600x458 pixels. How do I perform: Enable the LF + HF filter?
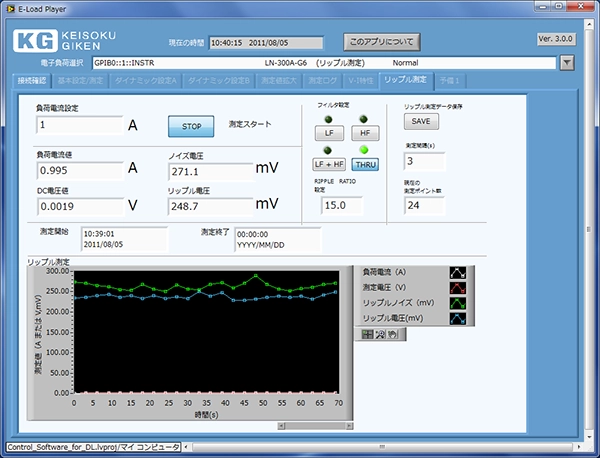tap(328, 164)
